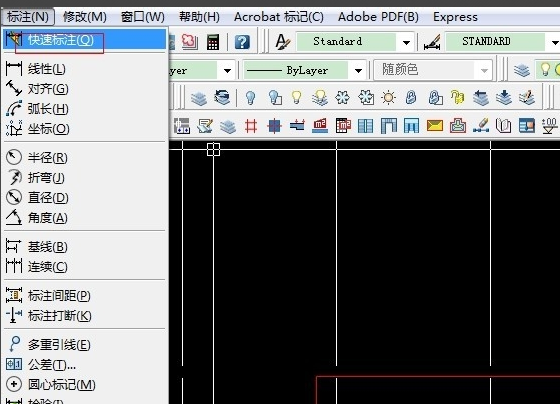Screen dimensions: 560x404
Task: Click the m² table schedule icon
Action: [x=343, y=126]
